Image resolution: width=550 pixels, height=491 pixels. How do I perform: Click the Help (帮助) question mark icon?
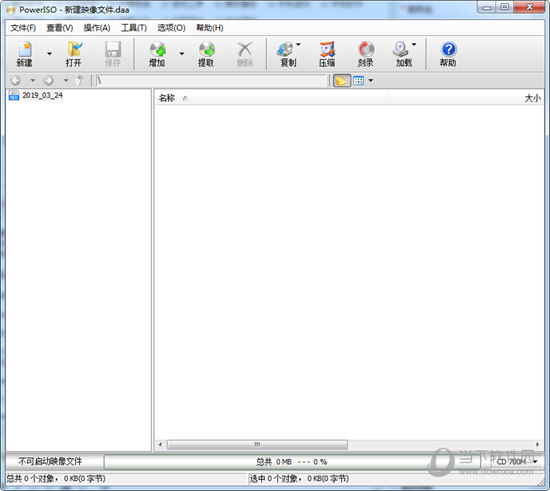coord(449,49)
